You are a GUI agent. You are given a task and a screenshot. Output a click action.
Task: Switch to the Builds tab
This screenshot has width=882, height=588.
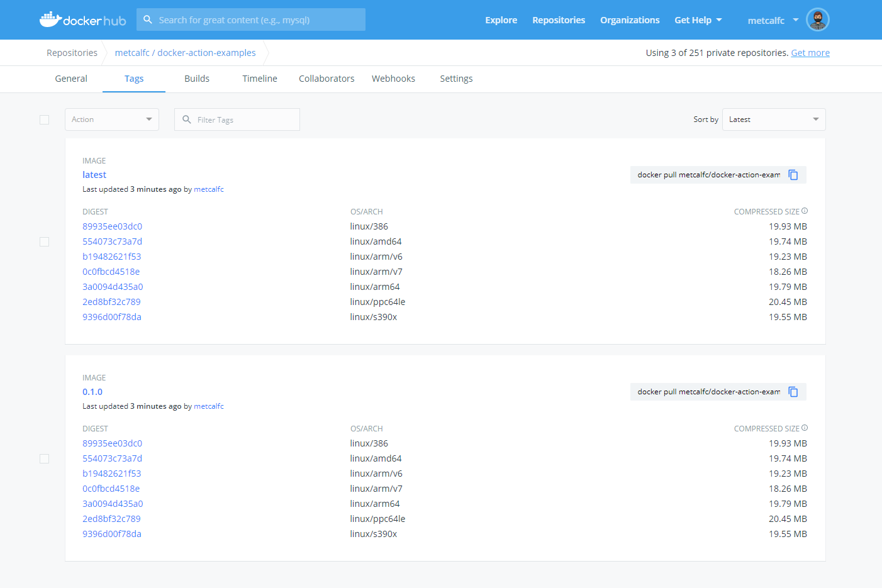197,79
